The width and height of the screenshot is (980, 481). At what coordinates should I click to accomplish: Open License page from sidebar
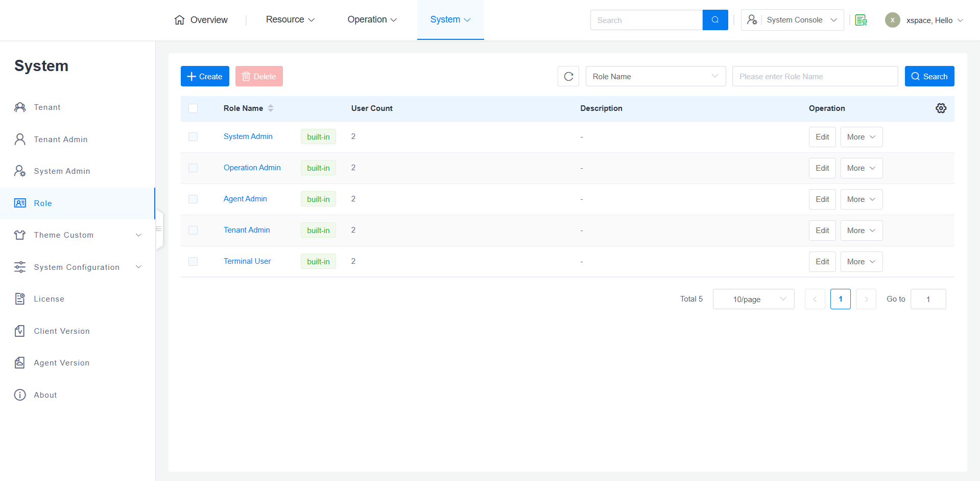tap(49, 299)
